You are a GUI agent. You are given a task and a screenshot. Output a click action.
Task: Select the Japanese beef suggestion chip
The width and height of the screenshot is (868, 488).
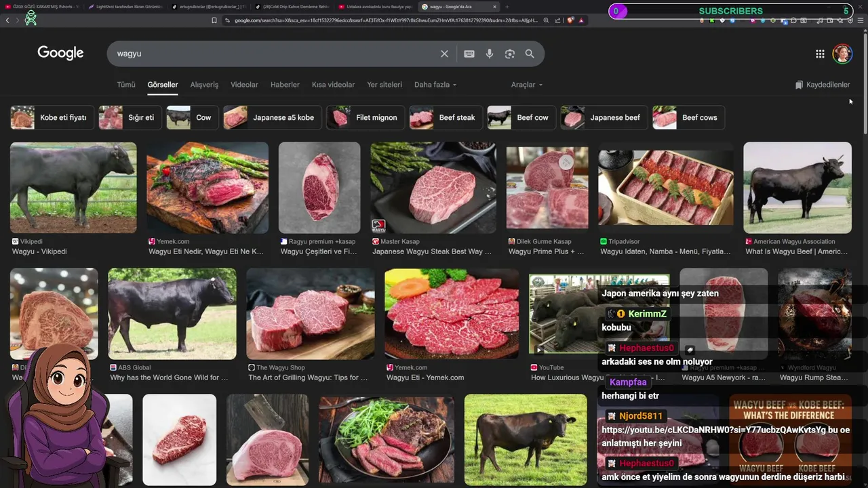coord(604,117)
